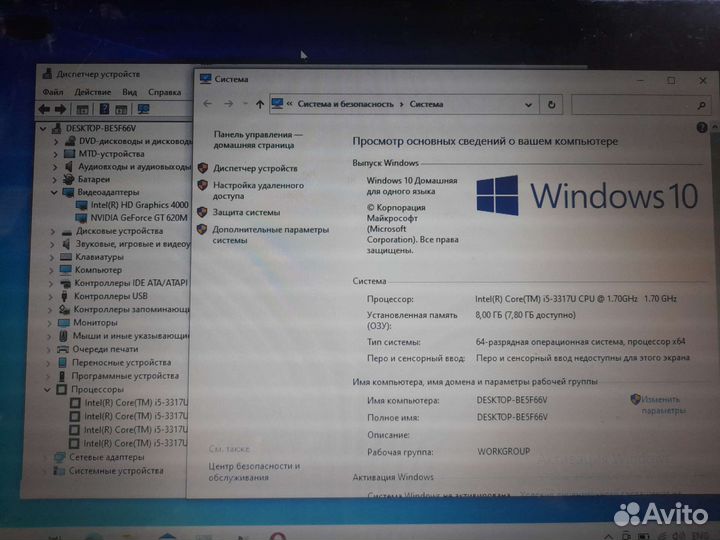The height and width of the screenshot is (540, 720).
Task: Expand the MTD-устройства category
Action: [55, 154]
